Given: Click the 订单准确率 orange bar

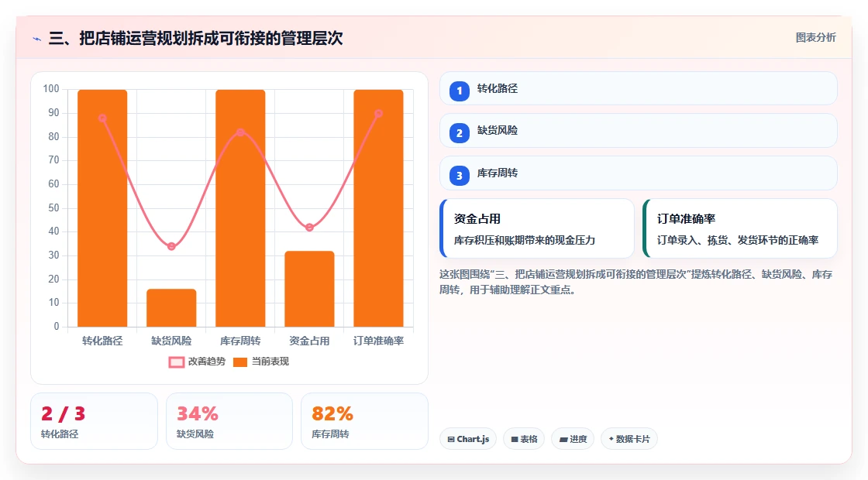Looking at the screenshot, I should 379,208.
